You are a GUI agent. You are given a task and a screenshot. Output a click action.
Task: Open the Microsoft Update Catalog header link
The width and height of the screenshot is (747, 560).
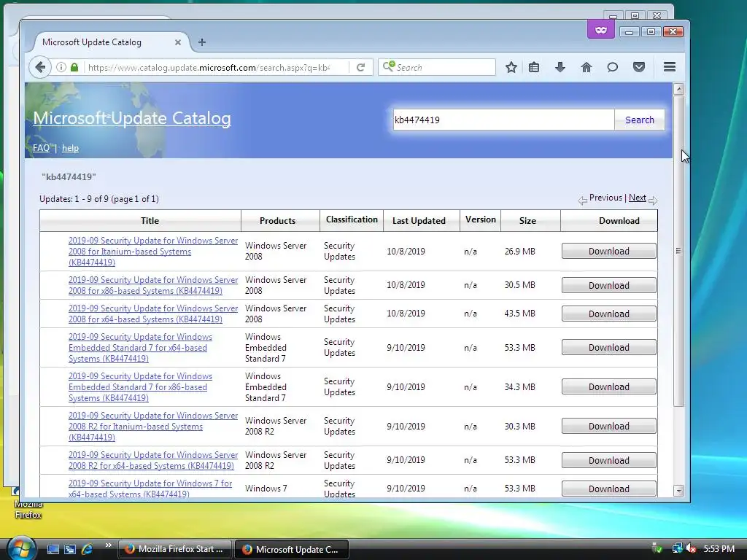tap(132, 118)
